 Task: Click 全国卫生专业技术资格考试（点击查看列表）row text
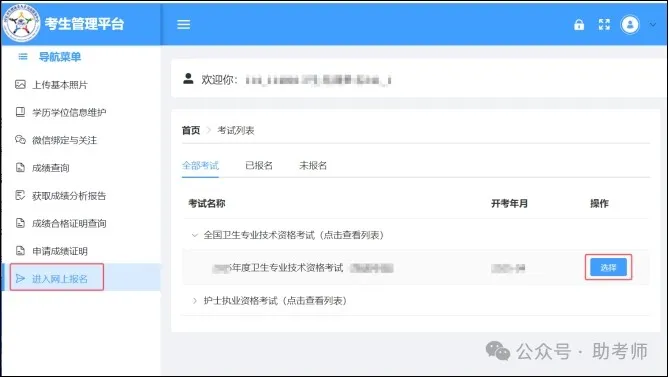click(x=294, y=235)
